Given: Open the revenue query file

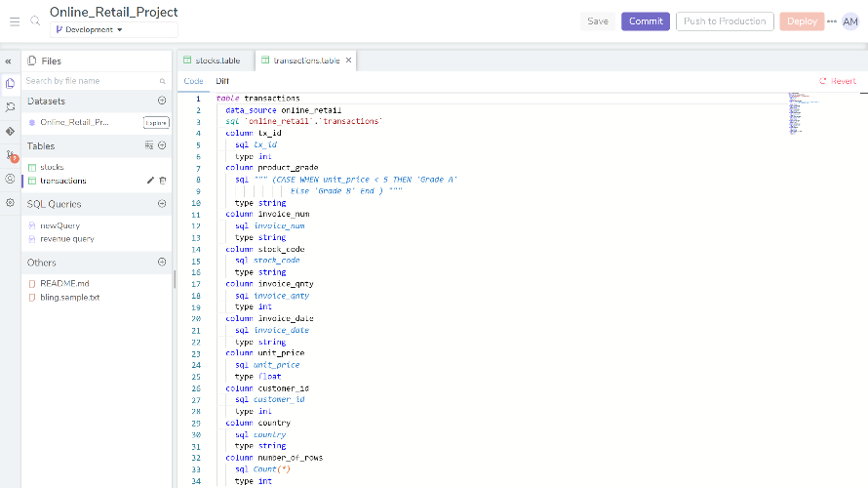Looking at the screenshot, I should tap(67, 238).
